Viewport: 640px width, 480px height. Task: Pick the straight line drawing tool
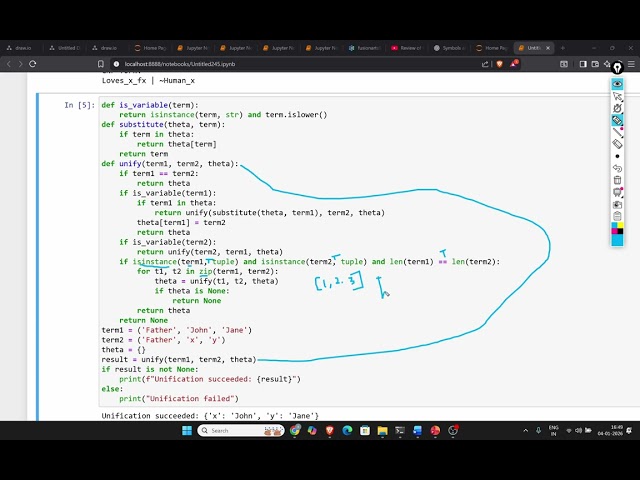[617, 132]
